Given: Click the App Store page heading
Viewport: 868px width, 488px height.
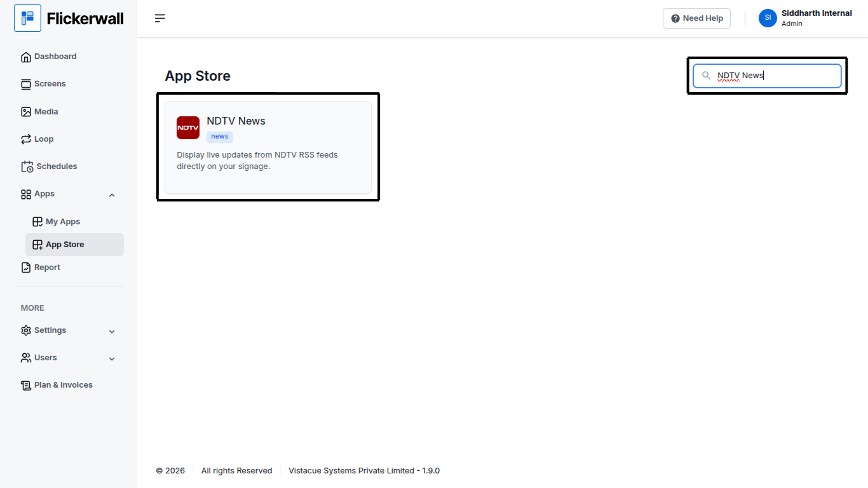Looking at the screenshot, I should click(x=198, y=76).
